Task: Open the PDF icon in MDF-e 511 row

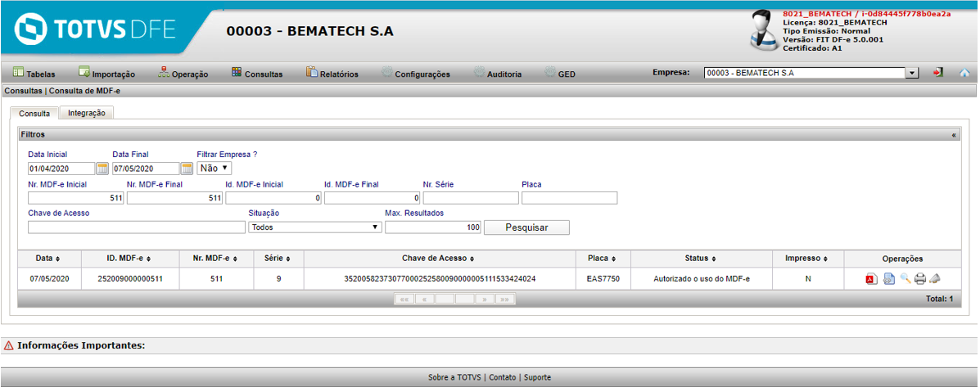Action: 871,279
